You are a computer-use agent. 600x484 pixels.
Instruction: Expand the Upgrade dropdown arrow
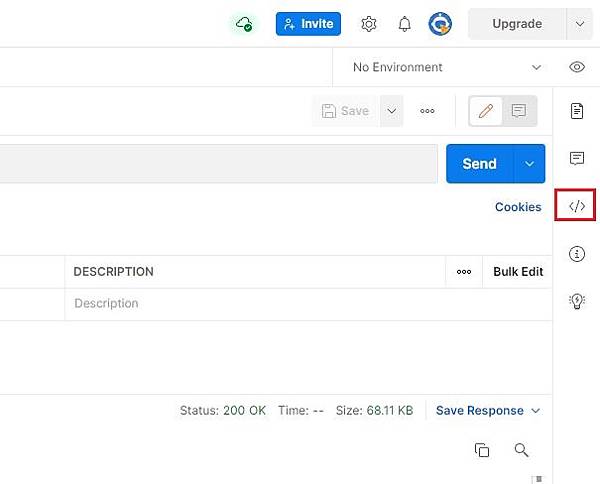coord(580,24)
